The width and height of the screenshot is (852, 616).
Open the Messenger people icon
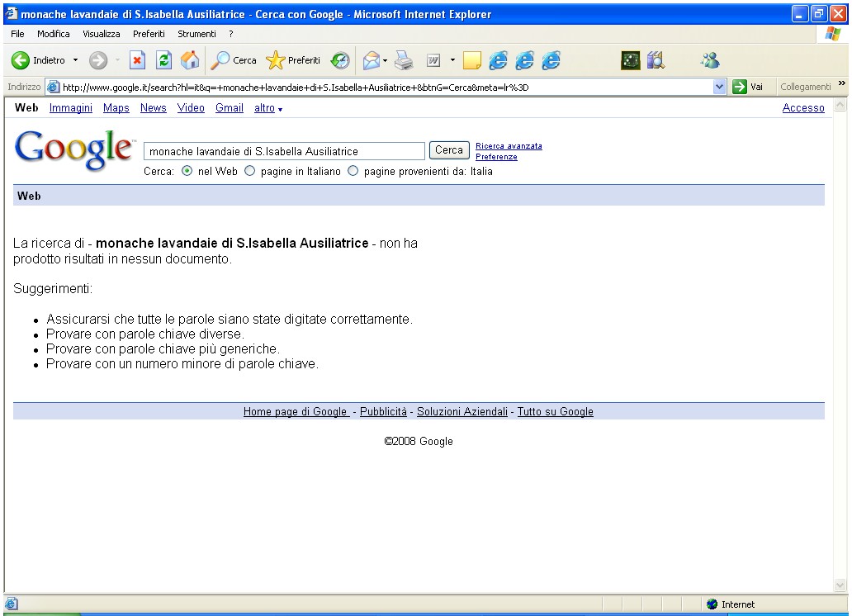(x=710, y=60)
